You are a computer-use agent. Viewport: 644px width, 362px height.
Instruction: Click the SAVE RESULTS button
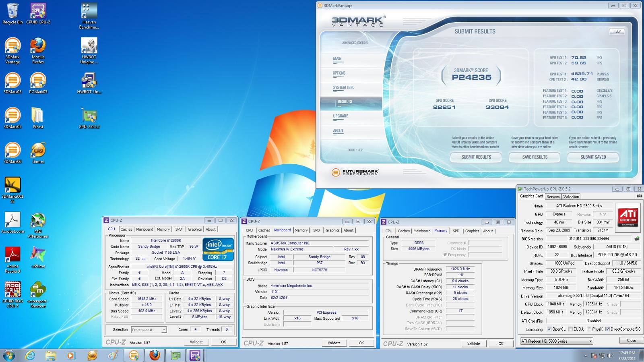coord(535,157)
